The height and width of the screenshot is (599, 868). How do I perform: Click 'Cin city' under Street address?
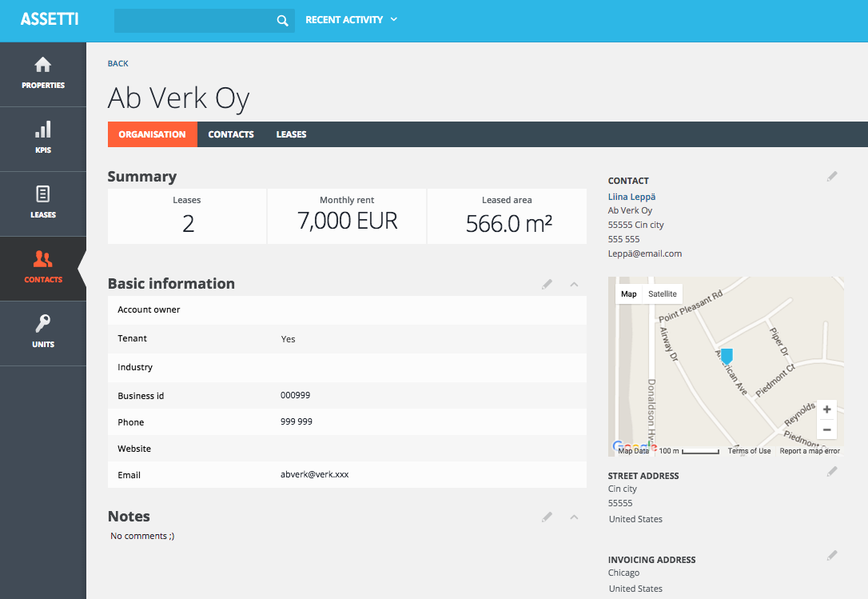[x=622, y=489]
